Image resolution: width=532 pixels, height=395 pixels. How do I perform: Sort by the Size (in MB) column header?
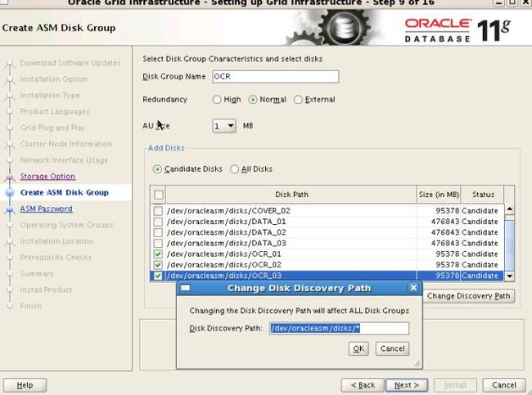[x=439, y=195]
